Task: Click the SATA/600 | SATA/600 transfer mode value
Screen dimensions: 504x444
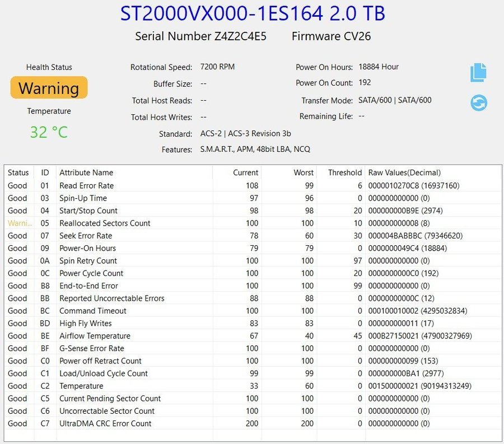Action: coord(395,100)
